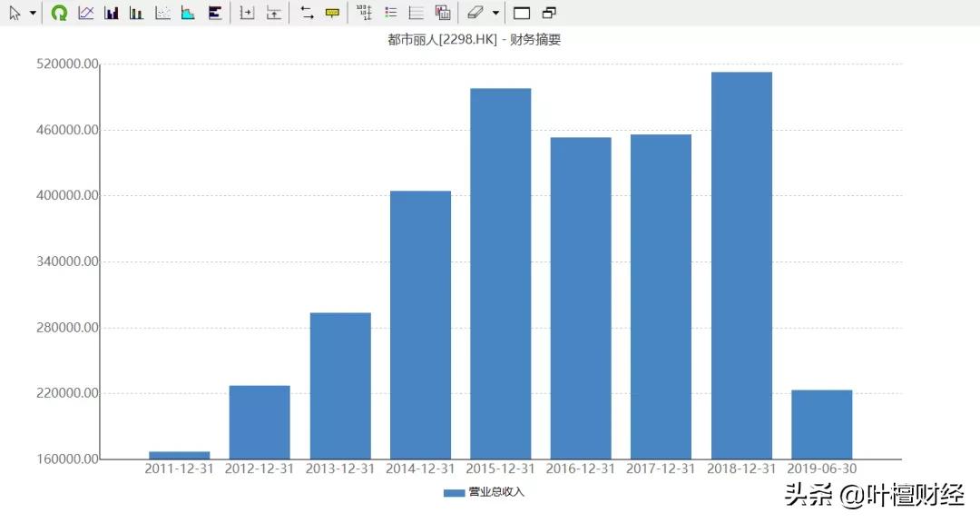
Task: Click the 280000.00 y-axis label
Action: 67,328
